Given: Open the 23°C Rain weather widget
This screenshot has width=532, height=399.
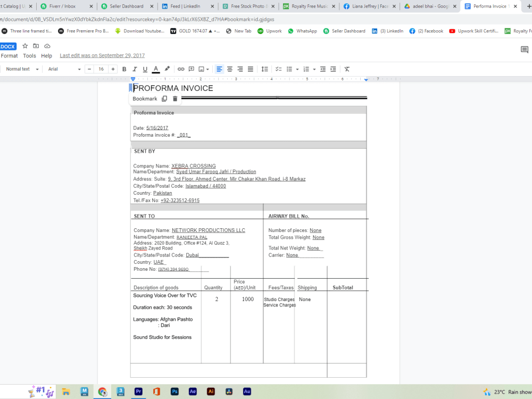Looking at the screenshot, I should 507,392.
